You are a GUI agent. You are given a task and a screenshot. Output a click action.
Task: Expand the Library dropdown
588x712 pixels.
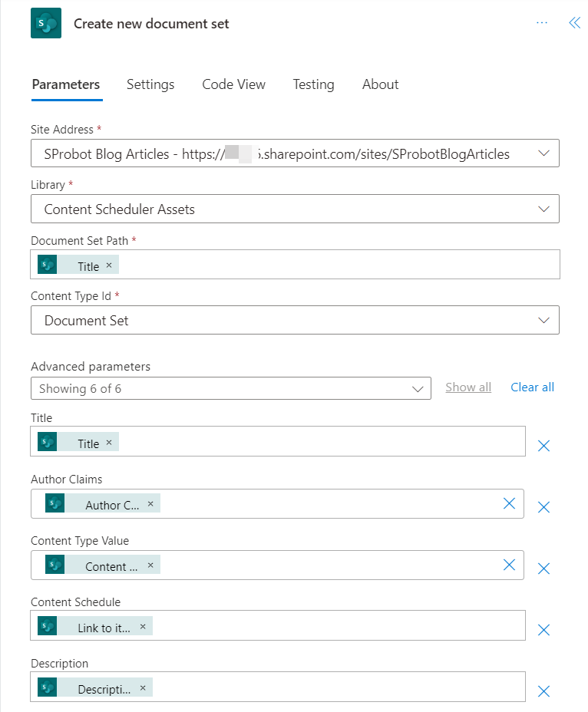click(x=544, y=209)
